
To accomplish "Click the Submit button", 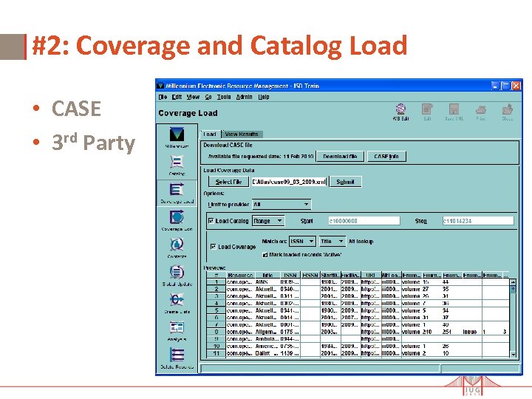I will pos(345,182).
